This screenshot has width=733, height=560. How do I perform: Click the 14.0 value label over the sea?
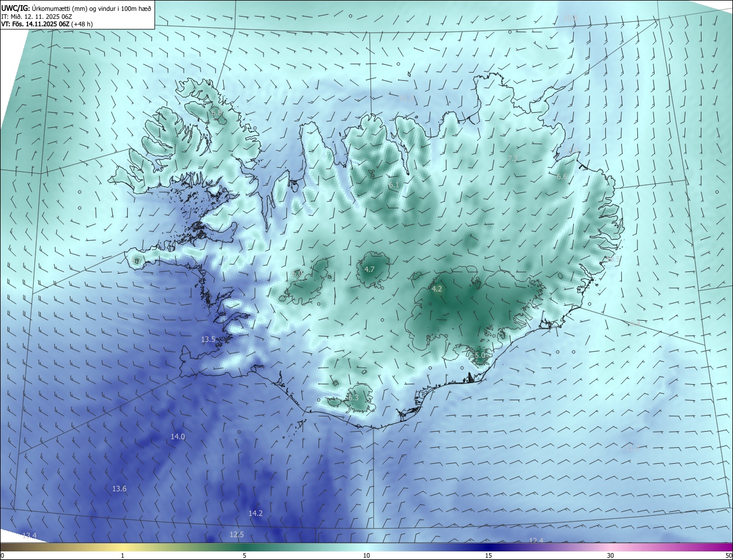[178, 437]
